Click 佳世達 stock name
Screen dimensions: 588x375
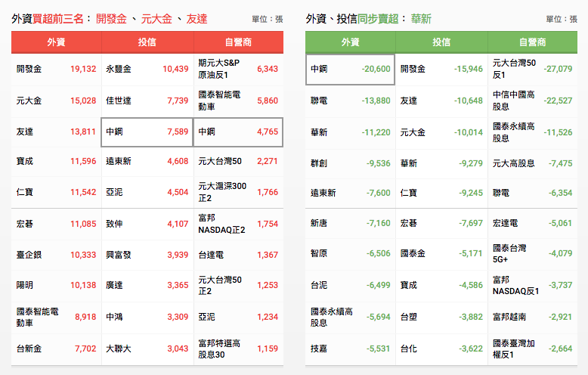coord(119,101)
